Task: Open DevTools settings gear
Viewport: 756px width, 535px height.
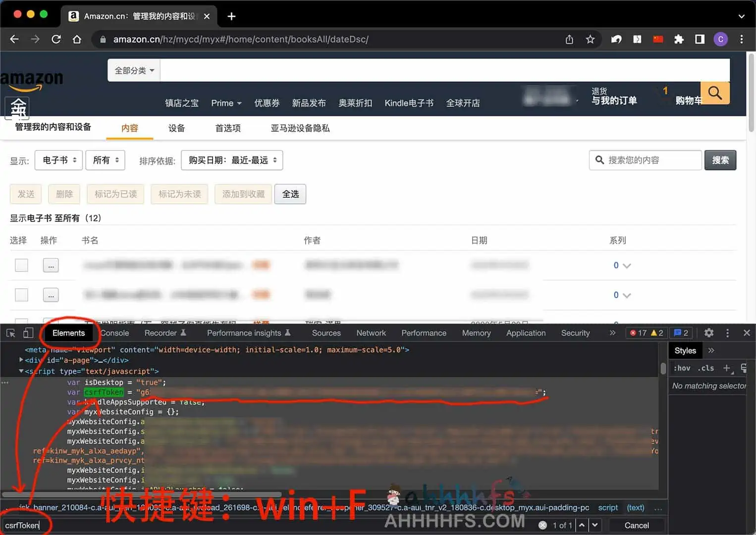Action: click(x=708, y=333)
